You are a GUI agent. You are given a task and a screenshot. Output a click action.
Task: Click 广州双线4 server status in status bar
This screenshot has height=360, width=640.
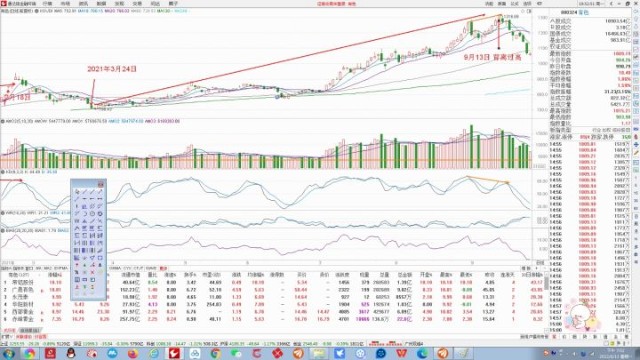[x=413, y=344]
